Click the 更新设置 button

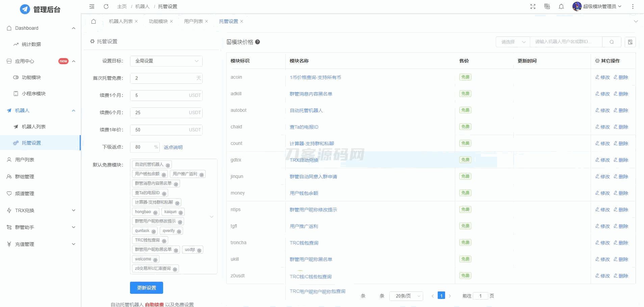[147, 288]
